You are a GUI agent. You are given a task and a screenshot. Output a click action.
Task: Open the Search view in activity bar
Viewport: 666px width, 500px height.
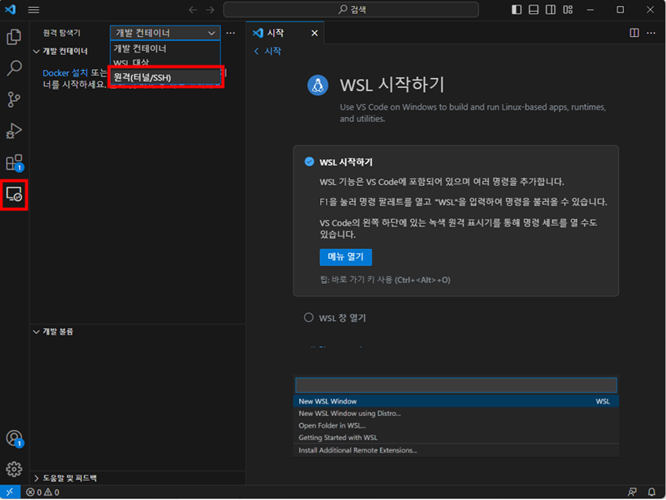tap(14, 68)
